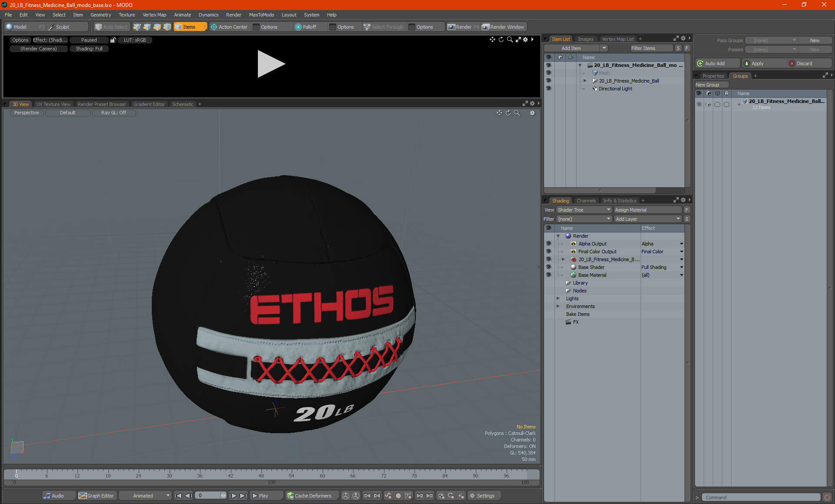Hide Alpha Output in Shader Tree
835x504 pixels.
[x=548, y=244]
